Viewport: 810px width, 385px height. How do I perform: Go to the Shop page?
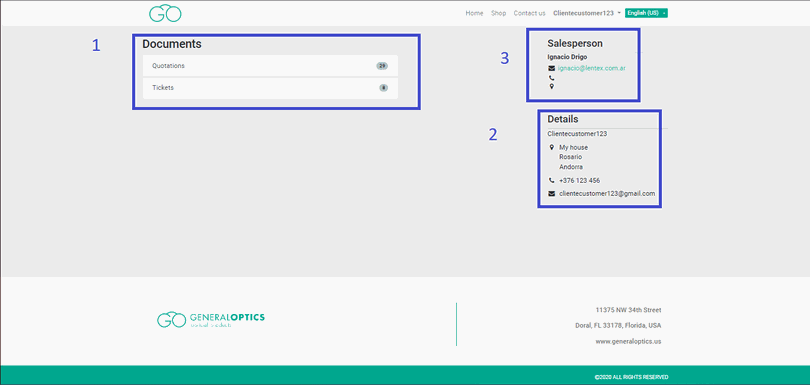click(499, 13)
